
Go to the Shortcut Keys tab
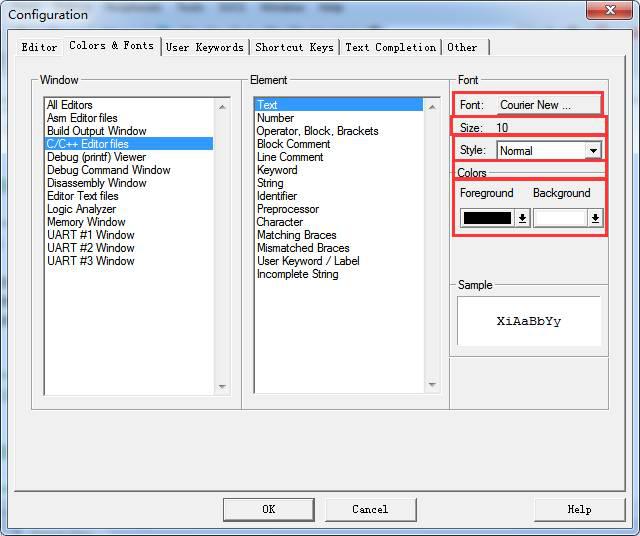[294, 47]
